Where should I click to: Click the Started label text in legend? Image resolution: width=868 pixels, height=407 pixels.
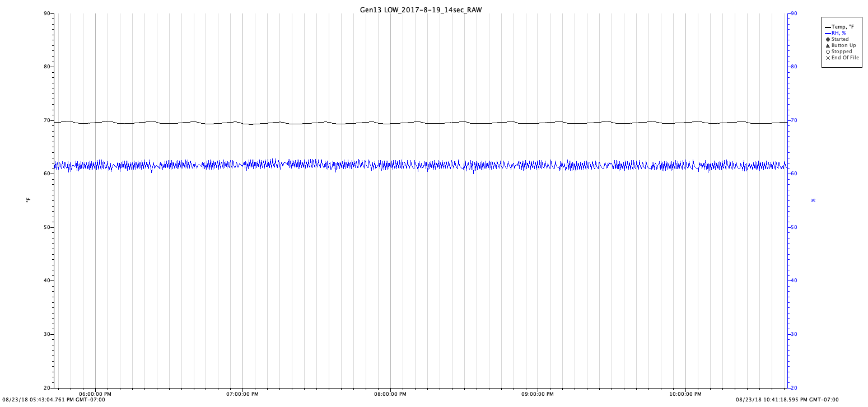tap(840, 39)
